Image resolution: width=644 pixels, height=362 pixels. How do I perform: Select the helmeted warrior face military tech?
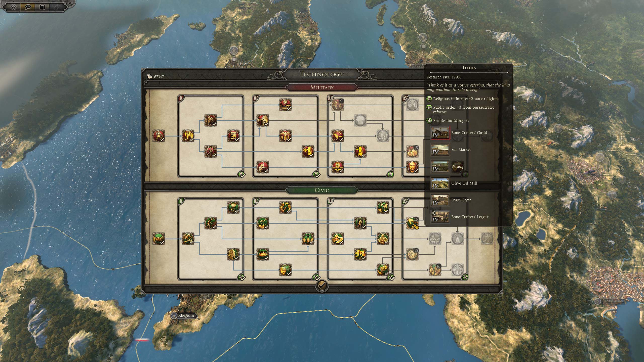(x=412, y=167)
